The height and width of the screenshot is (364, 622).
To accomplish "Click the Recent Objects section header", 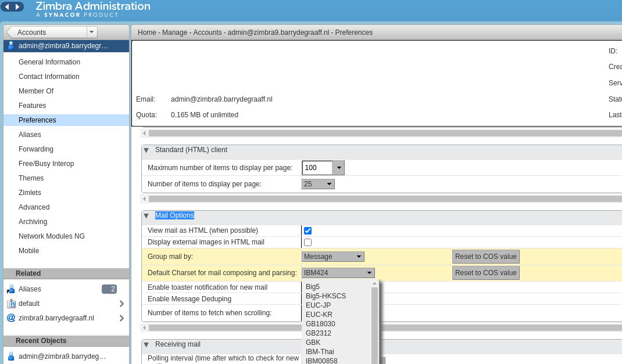I will click(66, 341).
